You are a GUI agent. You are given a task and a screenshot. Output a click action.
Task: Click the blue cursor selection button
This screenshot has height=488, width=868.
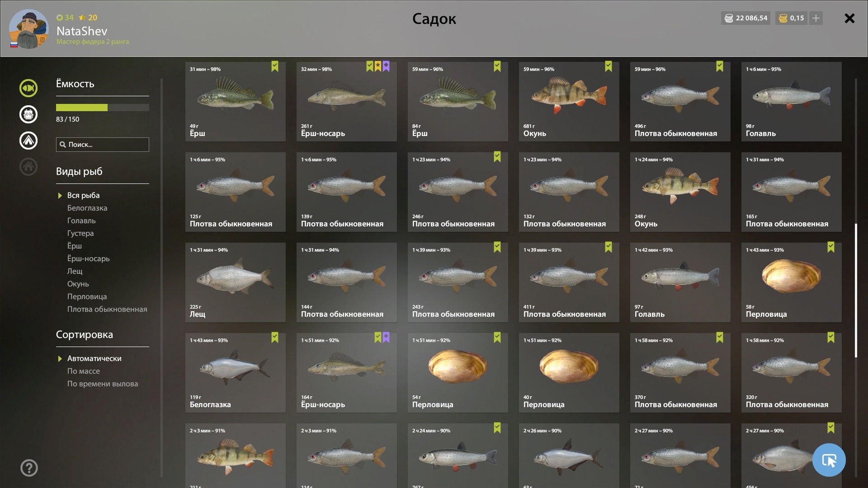pyautogui.click(x=829, y=460)
